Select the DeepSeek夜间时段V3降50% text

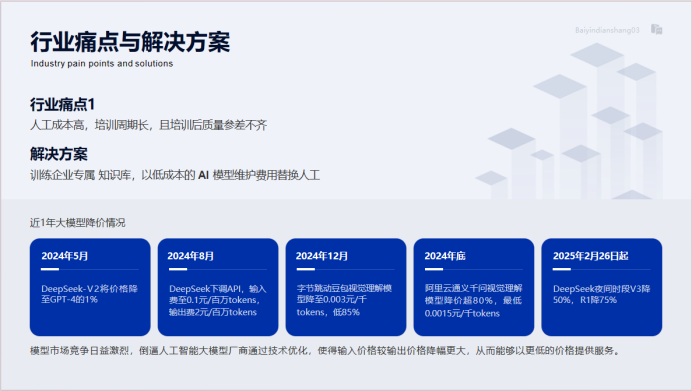pos(602,294)
